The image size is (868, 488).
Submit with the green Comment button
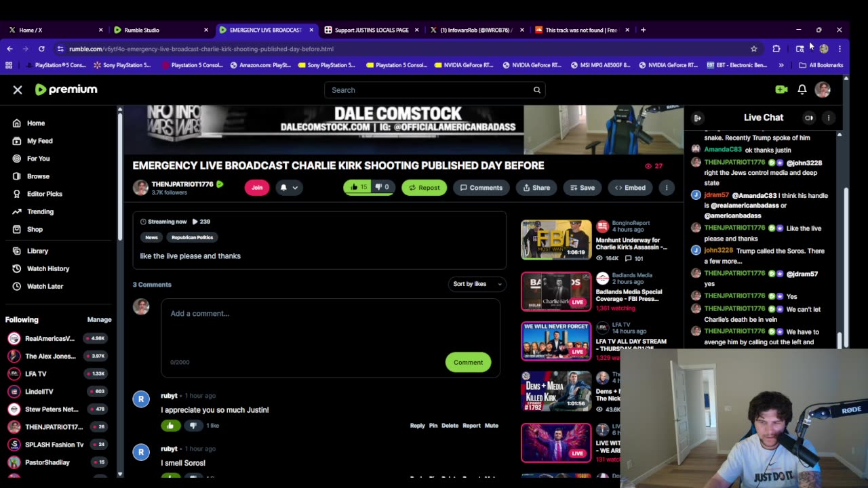468,362
